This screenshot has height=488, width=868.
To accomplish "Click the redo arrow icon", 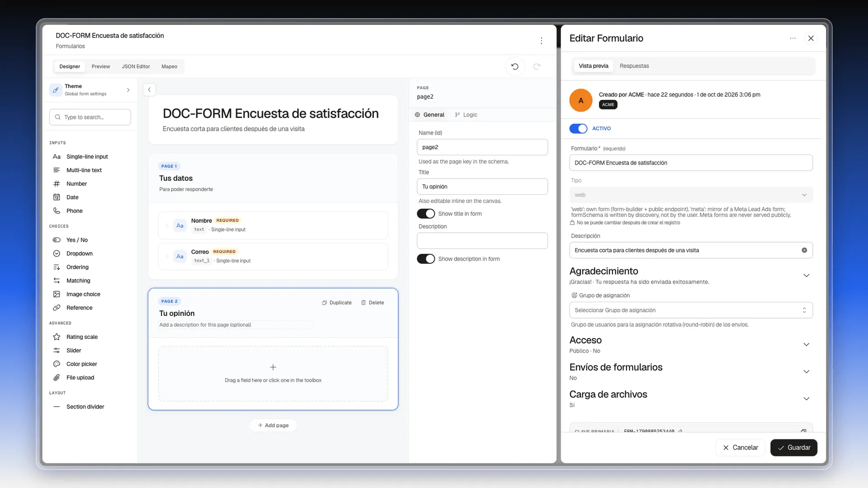I will click(537, 66).
